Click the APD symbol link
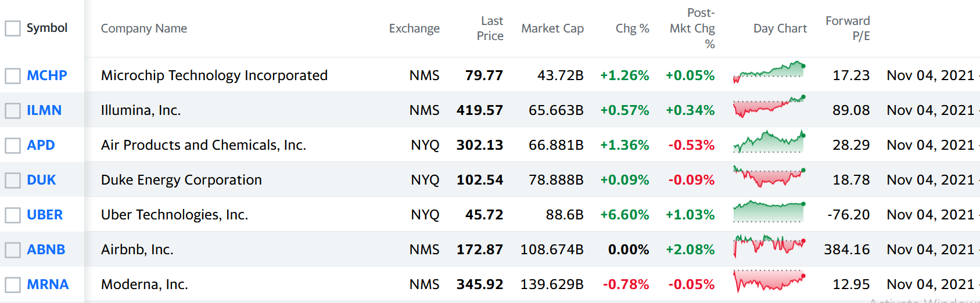This screenshot has width=980, height=303. pos(41,145)
